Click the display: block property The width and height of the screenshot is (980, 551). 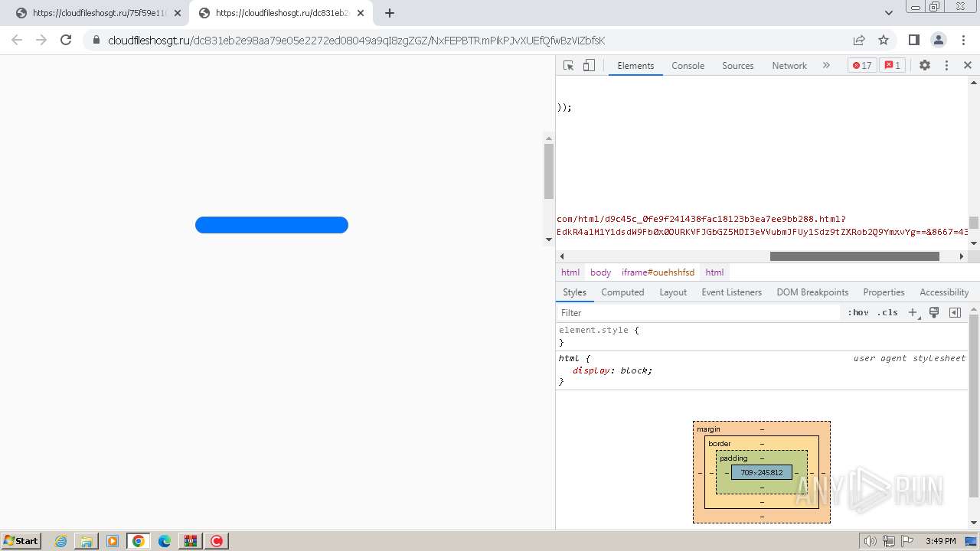(x=612, y=370)
